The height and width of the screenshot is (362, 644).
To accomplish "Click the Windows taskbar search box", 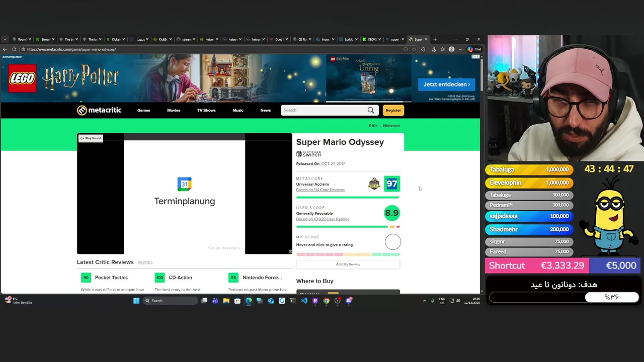I will [x=171, y=301].
